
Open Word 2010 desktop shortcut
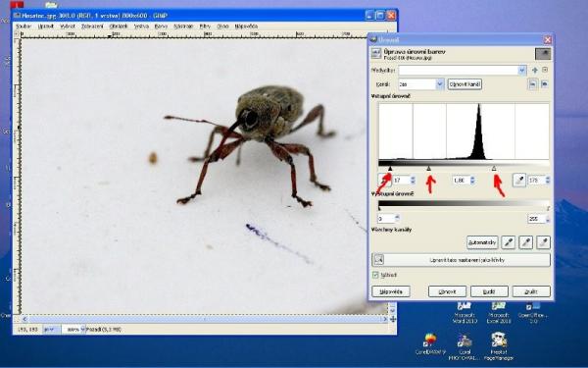click(x=465, y=312)
